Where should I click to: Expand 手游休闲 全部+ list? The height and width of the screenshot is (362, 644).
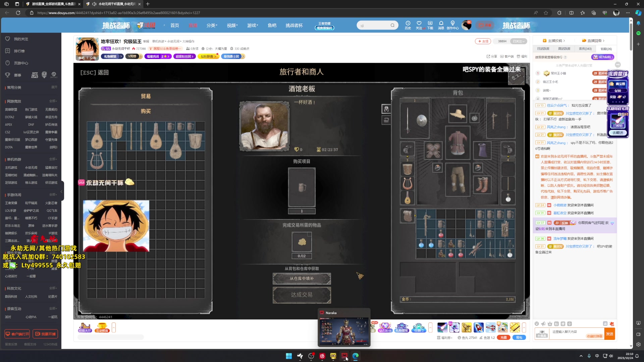coord(53,194)
